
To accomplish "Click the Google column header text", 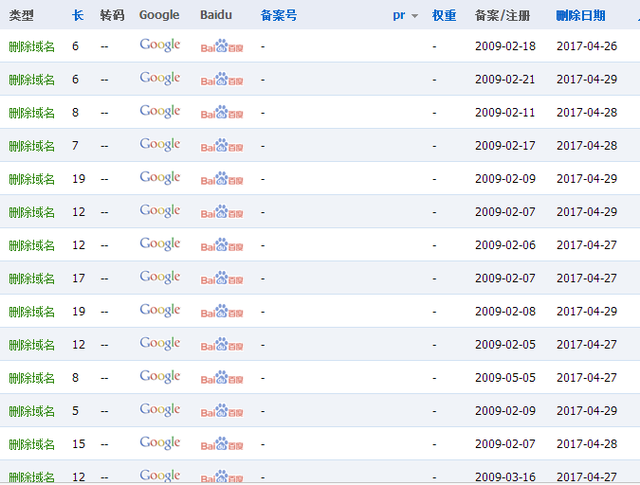I will [159, 15].
